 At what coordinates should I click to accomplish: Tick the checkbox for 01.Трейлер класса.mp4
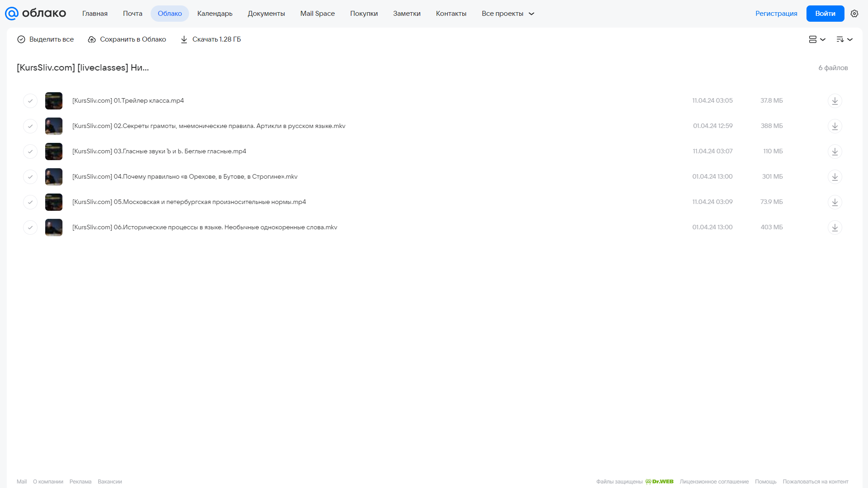tap(30, 101)
